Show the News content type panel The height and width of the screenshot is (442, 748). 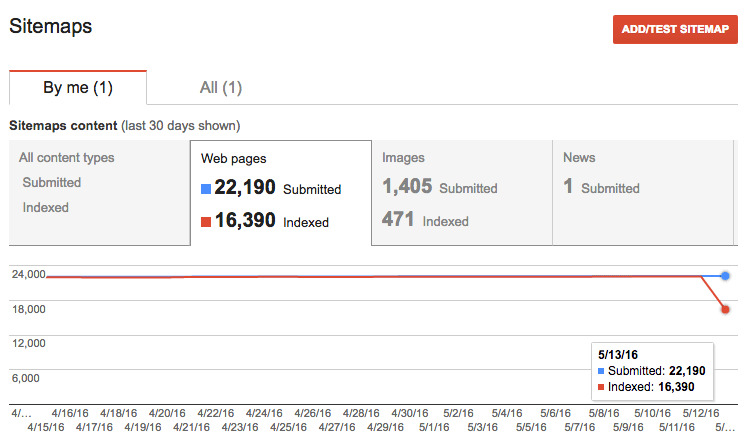(x=640, y=192)
